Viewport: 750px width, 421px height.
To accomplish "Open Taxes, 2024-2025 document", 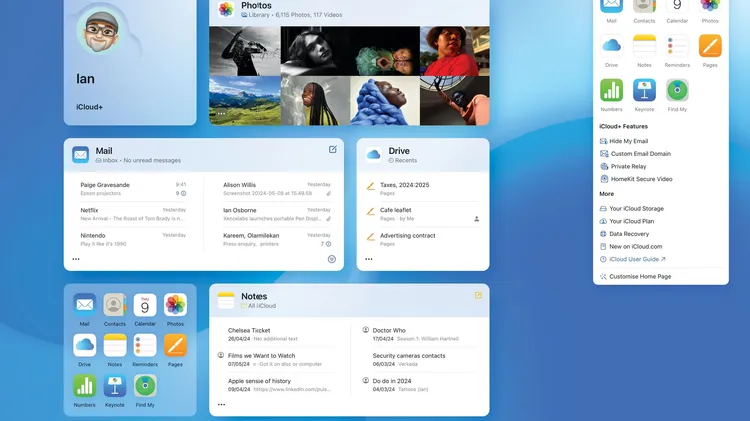I will click(x=423, y=189).
